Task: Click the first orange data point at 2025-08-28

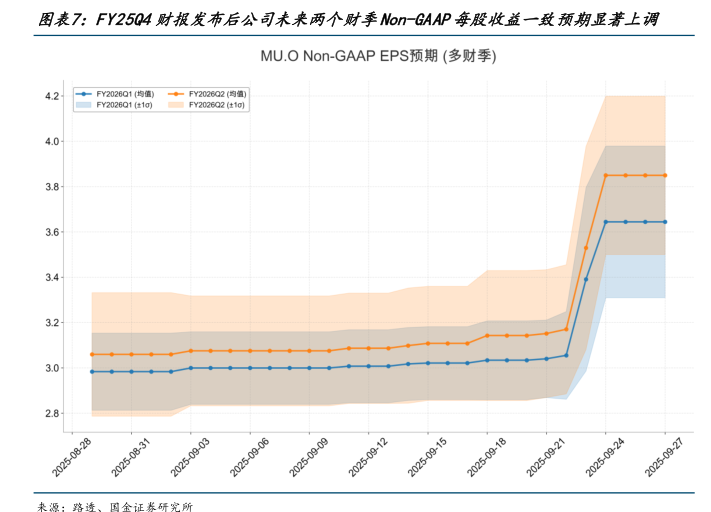Action: [x=92, y=354]
